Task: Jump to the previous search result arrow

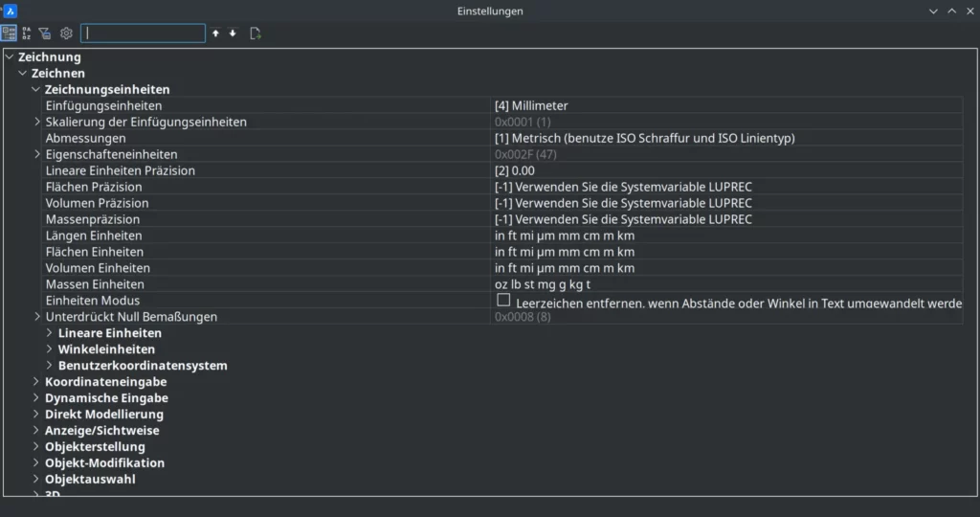Action: [215, 34]
